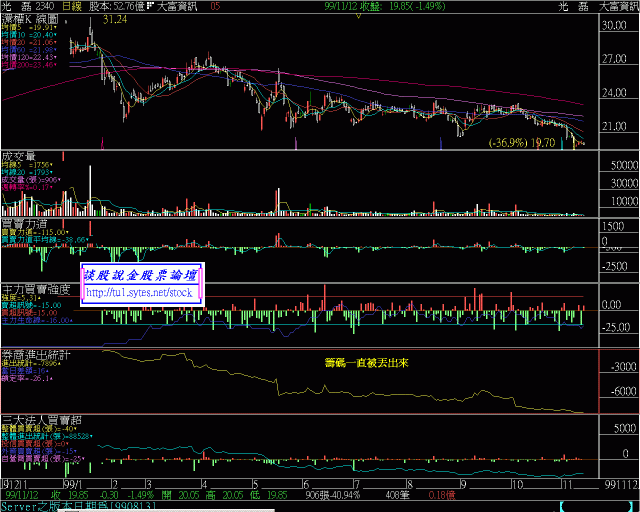Click the 買賣力道 panel title
Image resolution: width=640 pixels, height=512 pixels.
point(24,223)
